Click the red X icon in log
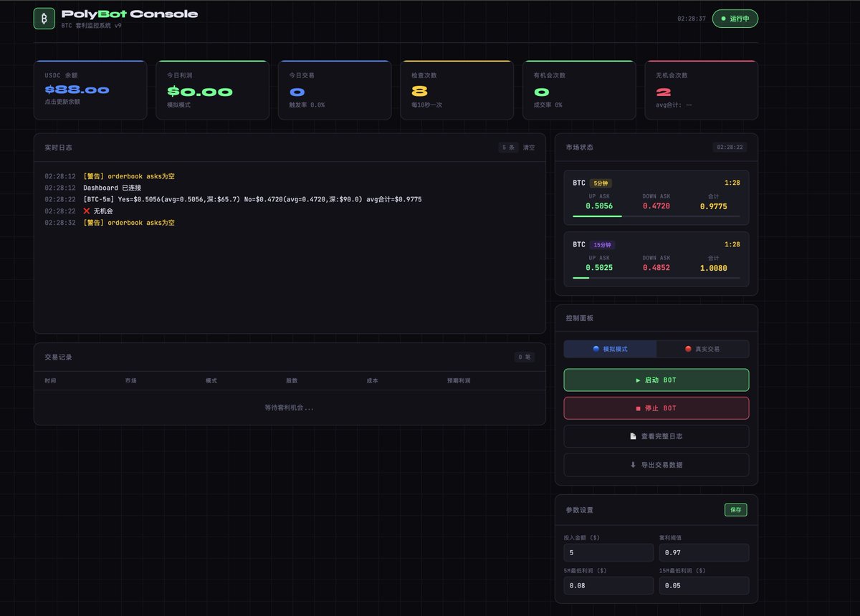Screen dimensions: 860x616 pyautogui.click(x=87, y=211)
